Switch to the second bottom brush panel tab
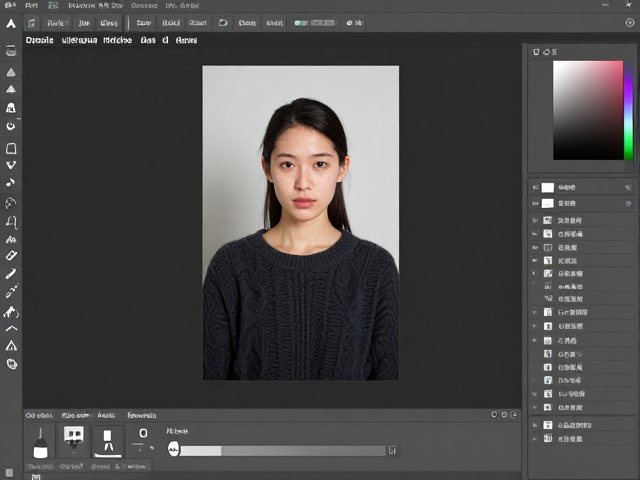 click(x=76, y=416)
